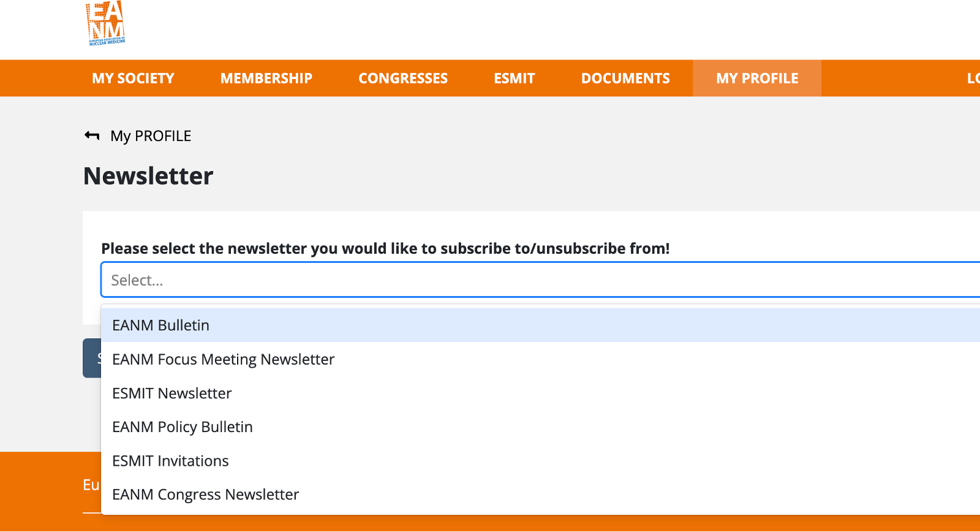The image size is (980, 532).
Task: Select ESMIT in the navigation bar
Action: click(514, 78)
